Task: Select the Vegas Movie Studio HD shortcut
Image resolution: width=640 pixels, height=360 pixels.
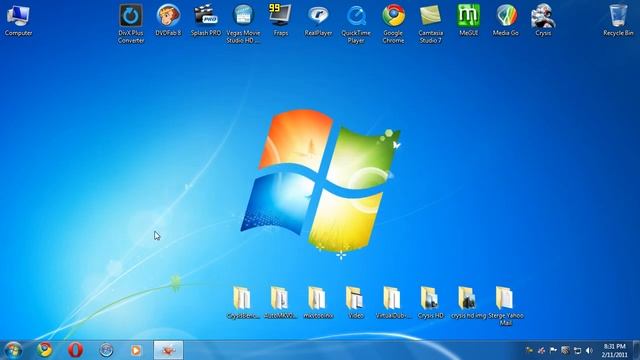Action: [x=243, y=24]
